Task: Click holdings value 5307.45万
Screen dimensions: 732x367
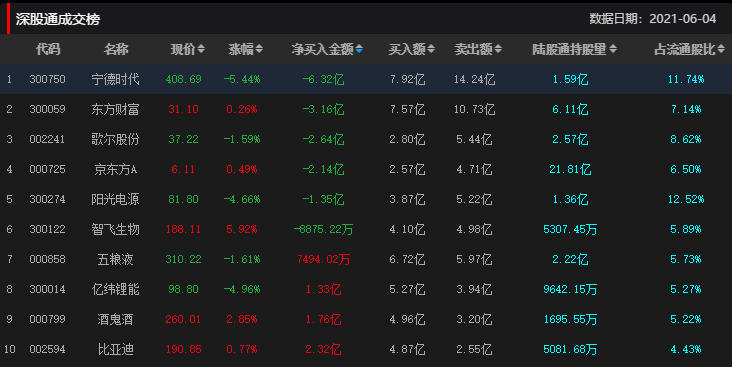Action: tap(570, 229)
